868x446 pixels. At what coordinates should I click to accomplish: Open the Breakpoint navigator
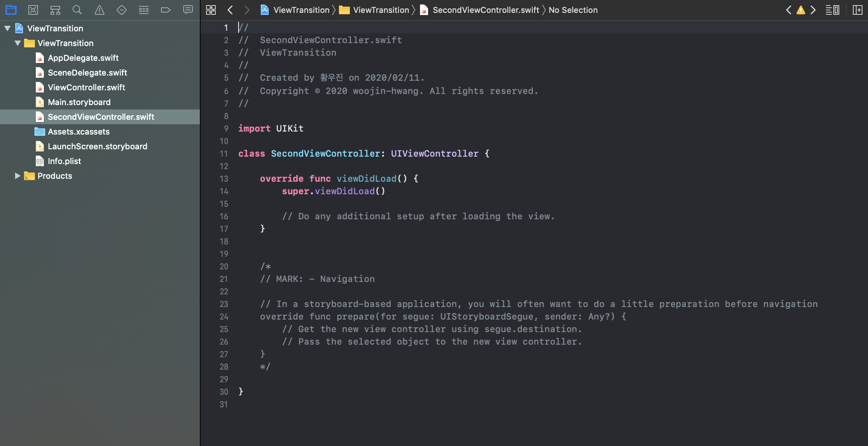[166, 10]
